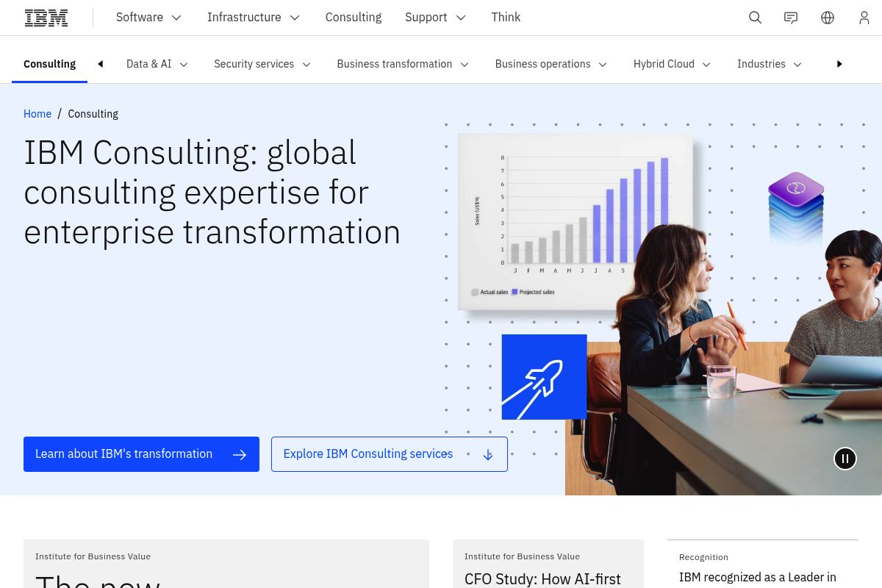This screenshot has height=588, width=882.
Task: Select the Consulting subnav tab
Action: (x=49, y=64)
